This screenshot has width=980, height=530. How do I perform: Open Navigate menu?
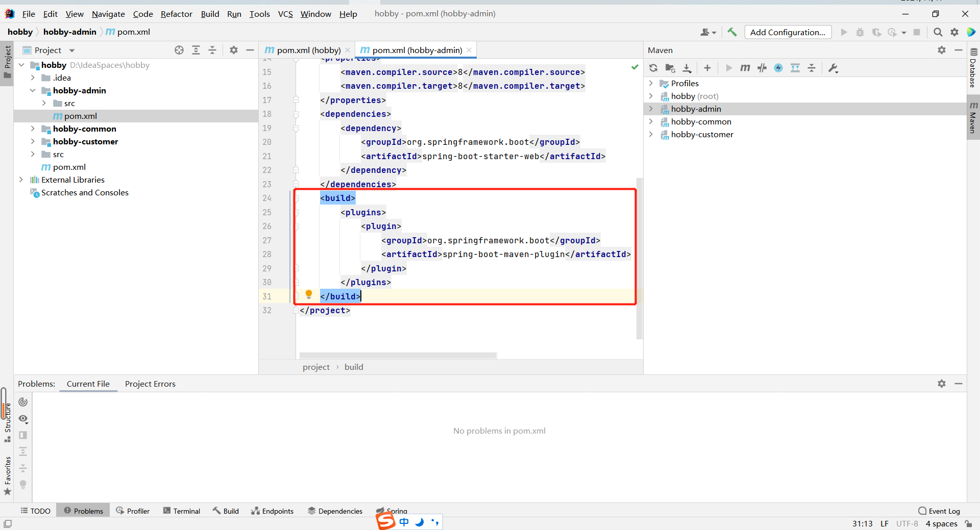(108, 14)
